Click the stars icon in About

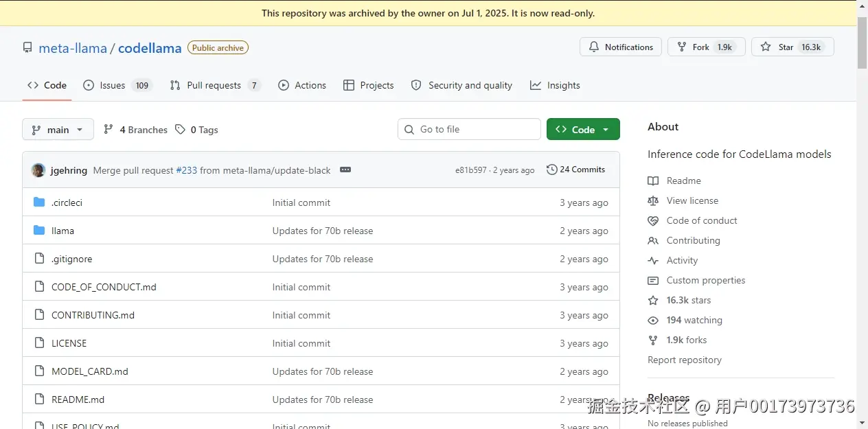(653, 300)
